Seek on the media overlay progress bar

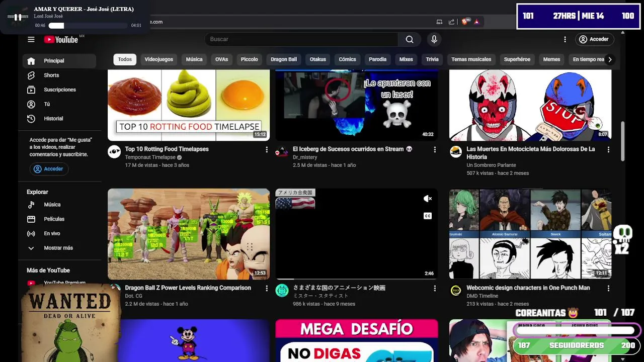[88, 26]
